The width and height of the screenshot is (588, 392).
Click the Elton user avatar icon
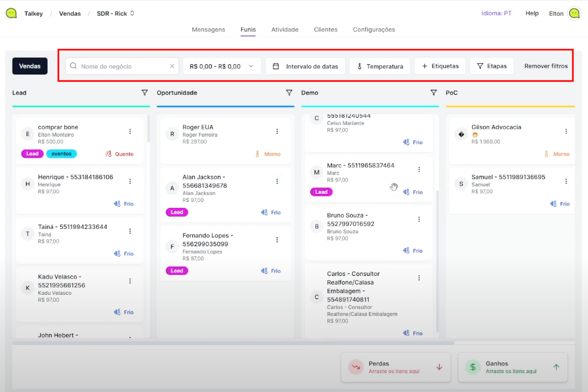point(574,13)
